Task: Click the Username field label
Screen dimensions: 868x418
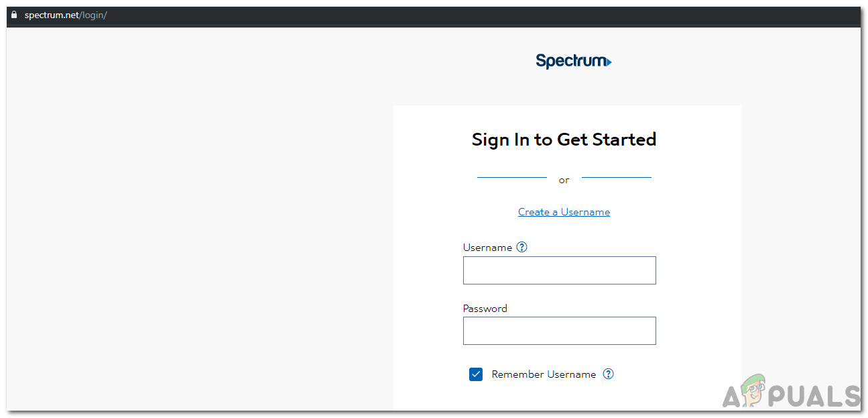Action: point(487,248)
